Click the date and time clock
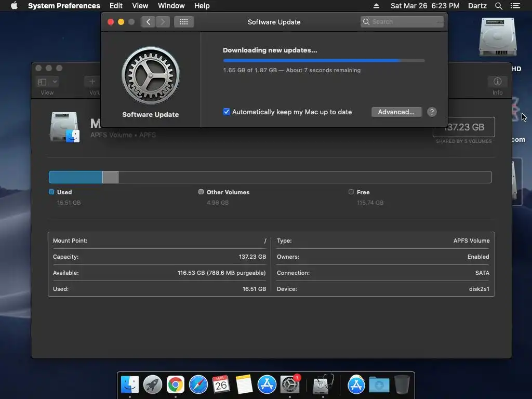Screen dimensions: 532x399 point(425,6)
